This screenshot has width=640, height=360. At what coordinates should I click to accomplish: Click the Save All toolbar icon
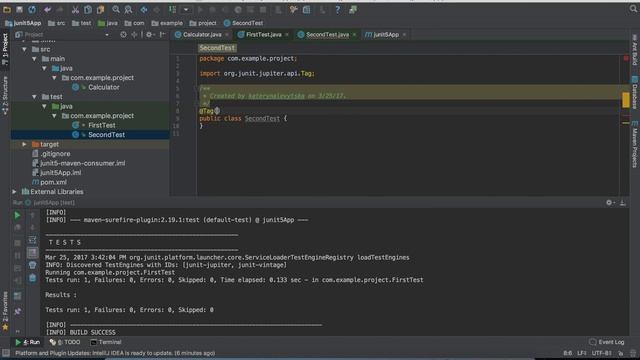click(19, 9)
